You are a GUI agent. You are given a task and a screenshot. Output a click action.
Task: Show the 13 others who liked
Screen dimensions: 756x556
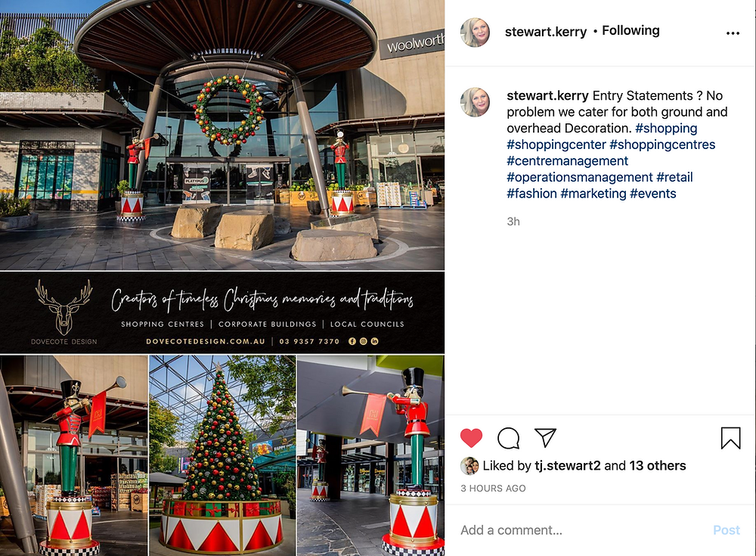coord(657,466)
